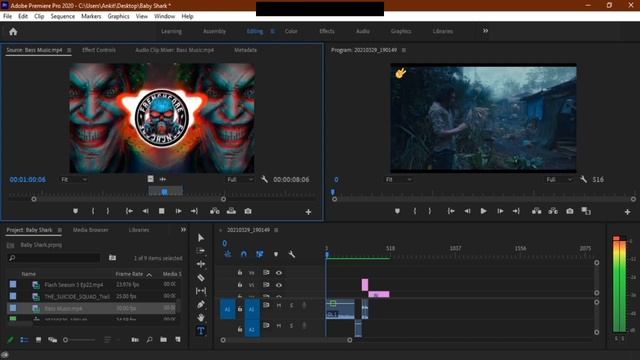This screenshot has width=640, height=360.
Task: Open the Sequence menu
Action: pyautogui.click(x=62, y=16)
